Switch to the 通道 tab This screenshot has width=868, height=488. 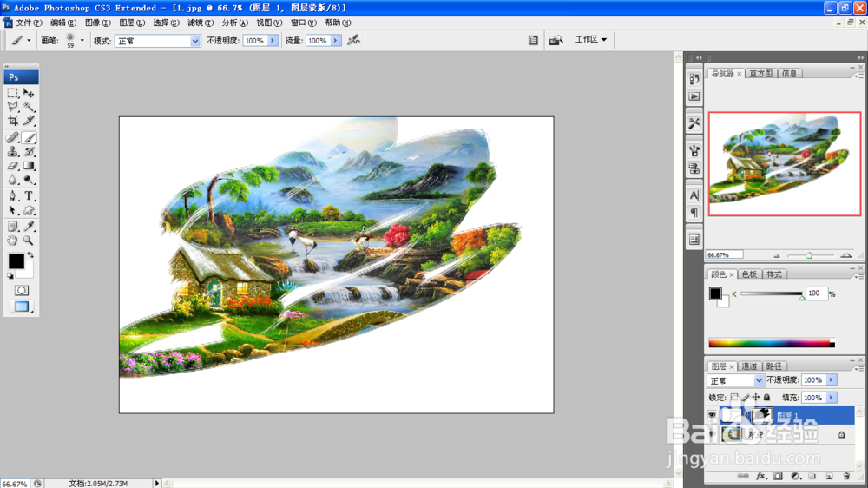pos(749,366)
